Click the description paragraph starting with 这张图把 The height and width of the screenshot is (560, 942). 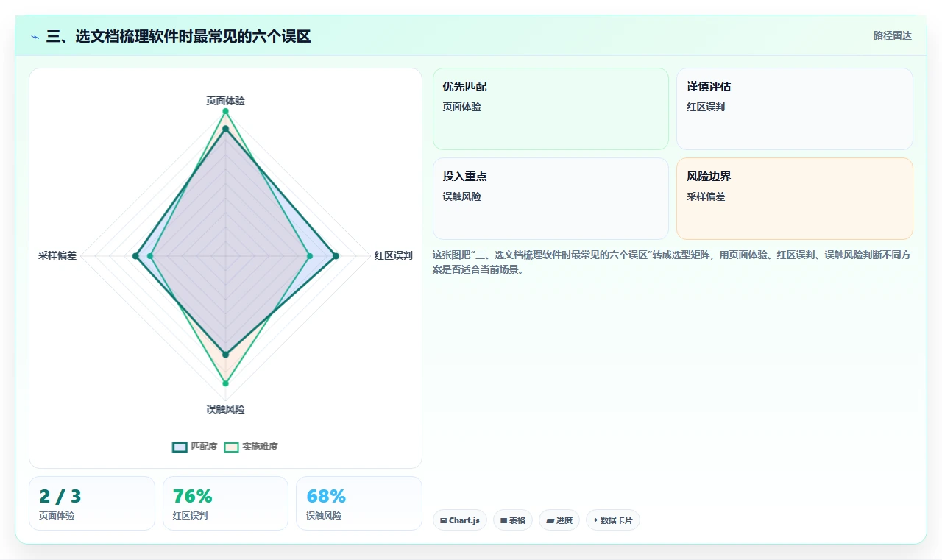(x=673, y=262)
